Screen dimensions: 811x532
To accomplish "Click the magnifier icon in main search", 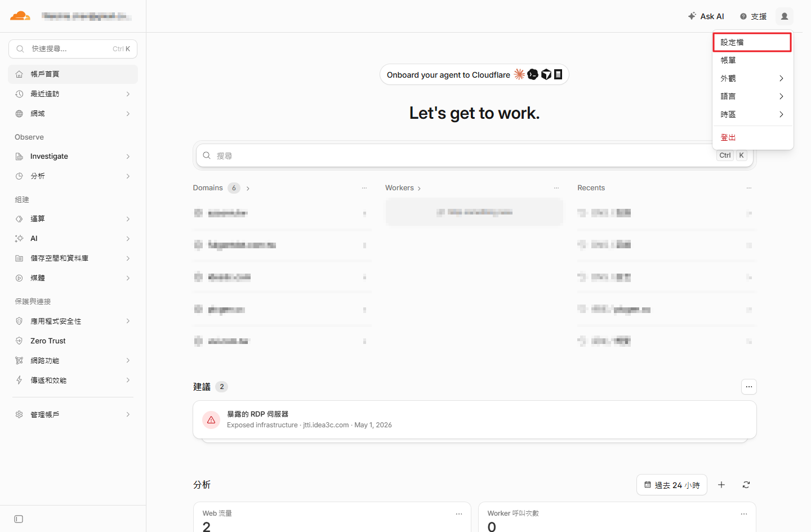I will click(x=207, y=155).
